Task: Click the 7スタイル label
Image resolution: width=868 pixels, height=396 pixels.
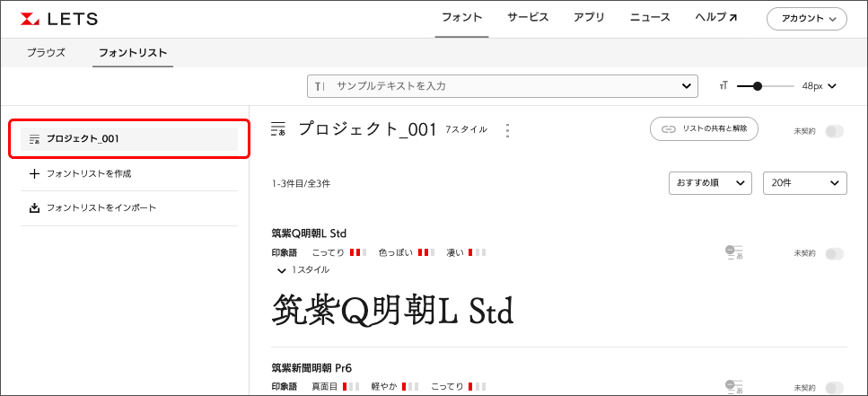Action: click(466, 129)
